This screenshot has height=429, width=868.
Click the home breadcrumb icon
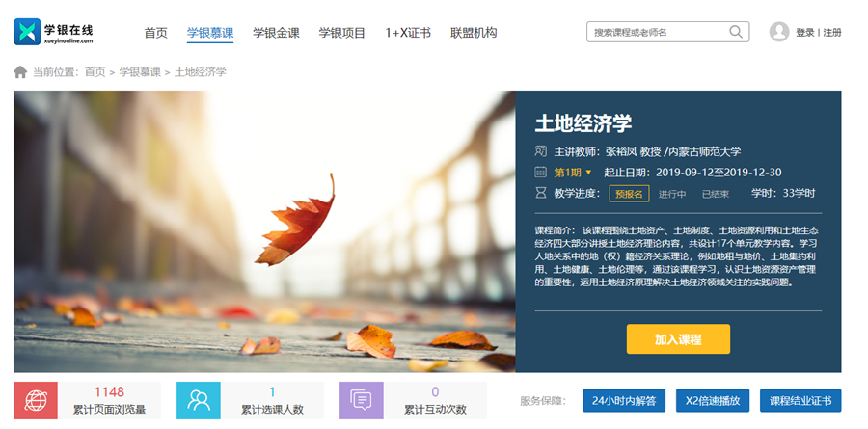20,72
